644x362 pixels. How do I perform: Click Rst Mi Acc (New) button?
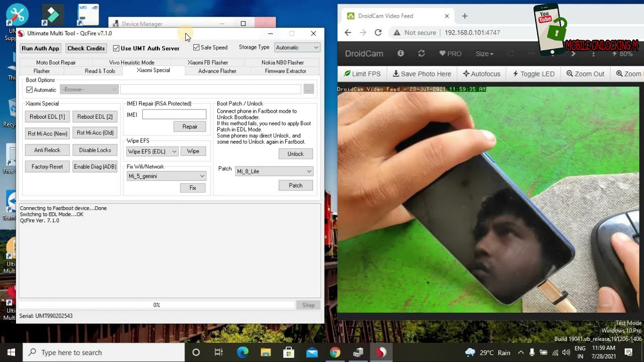coord(47,133)
